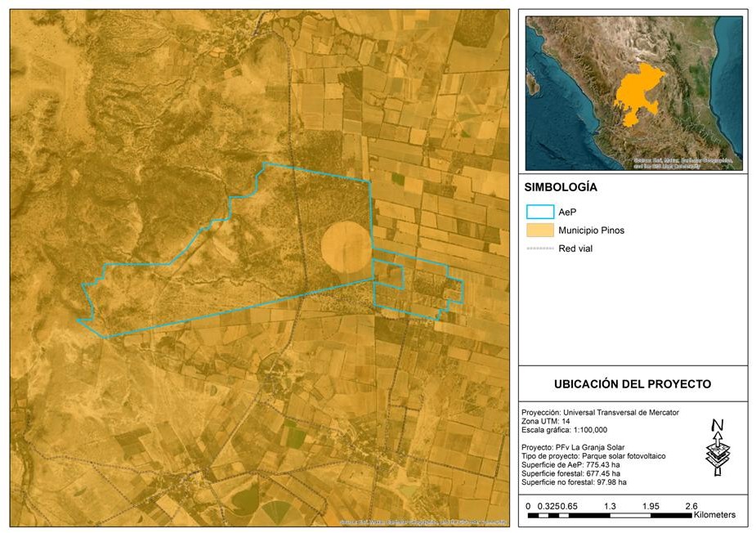Click the circular pivot field inside AeP
This screenshot has width=756, height=533.
[345, 246]
